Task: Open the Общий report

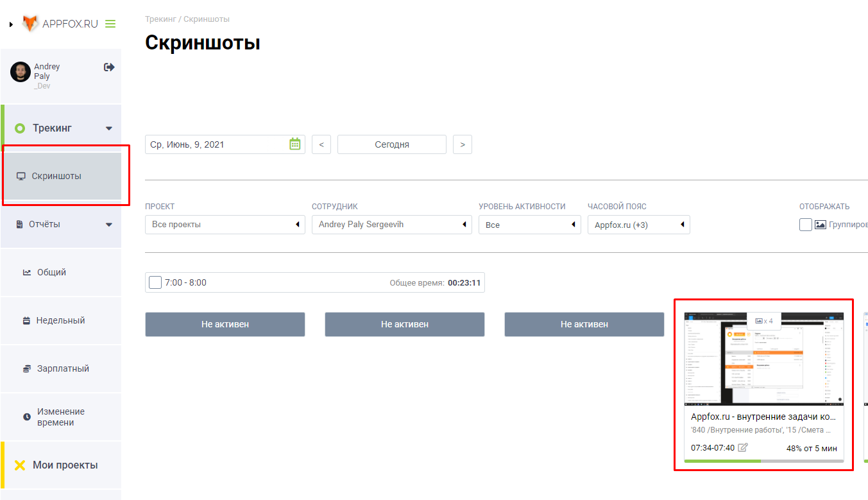Action: tap(61, 272)
